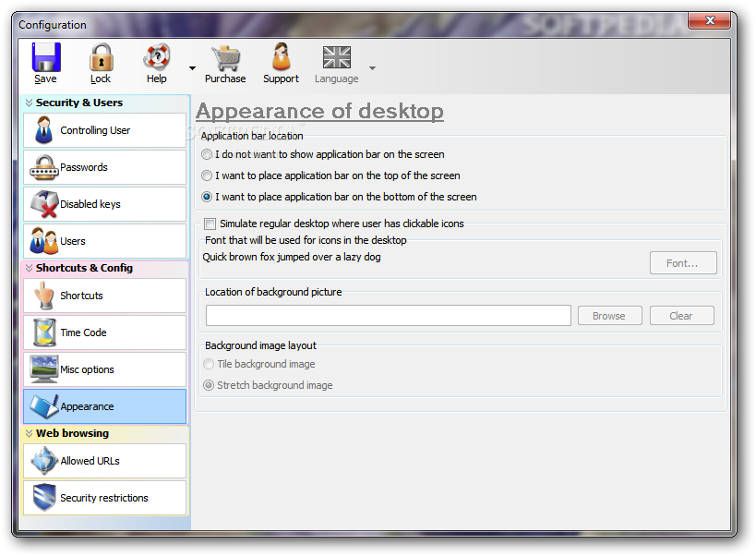Open Security restrictions page
The width and height of the screenshot is (756, 556).
click(x=104, y=498)
